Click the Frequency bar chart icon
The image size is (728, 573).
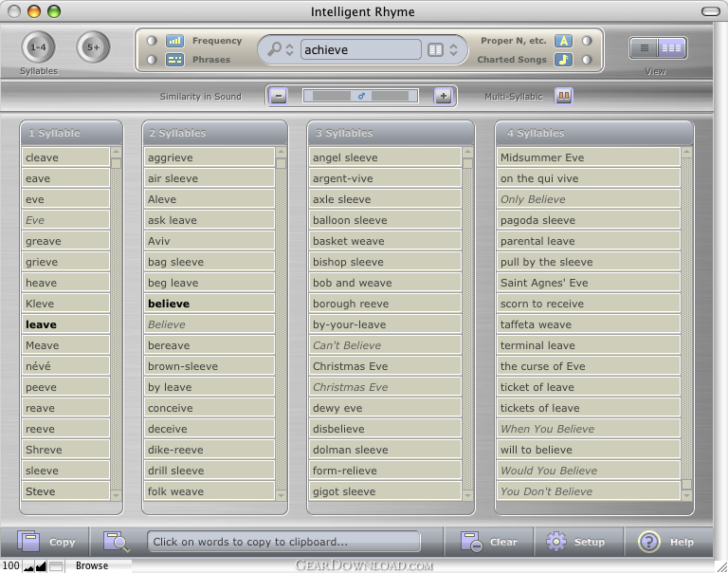[174, 41]
